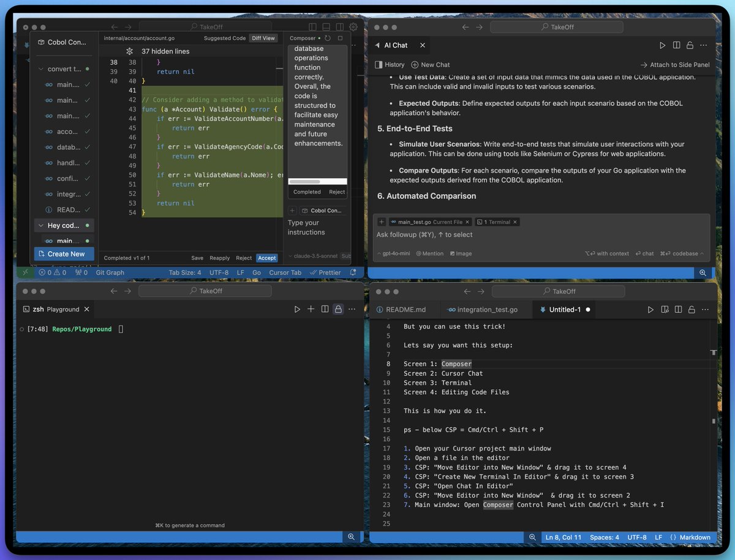Toggle History panel in AI Chat

pos(390,64)
